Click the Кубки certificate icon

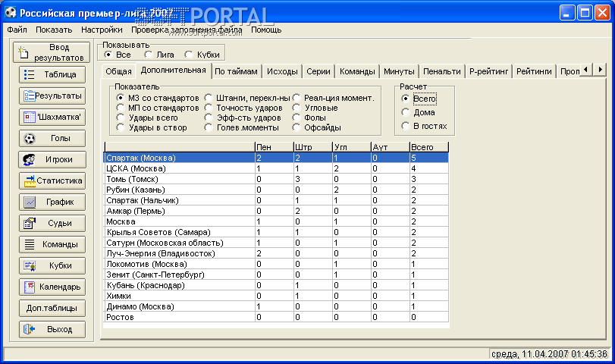tap(30, 265)
